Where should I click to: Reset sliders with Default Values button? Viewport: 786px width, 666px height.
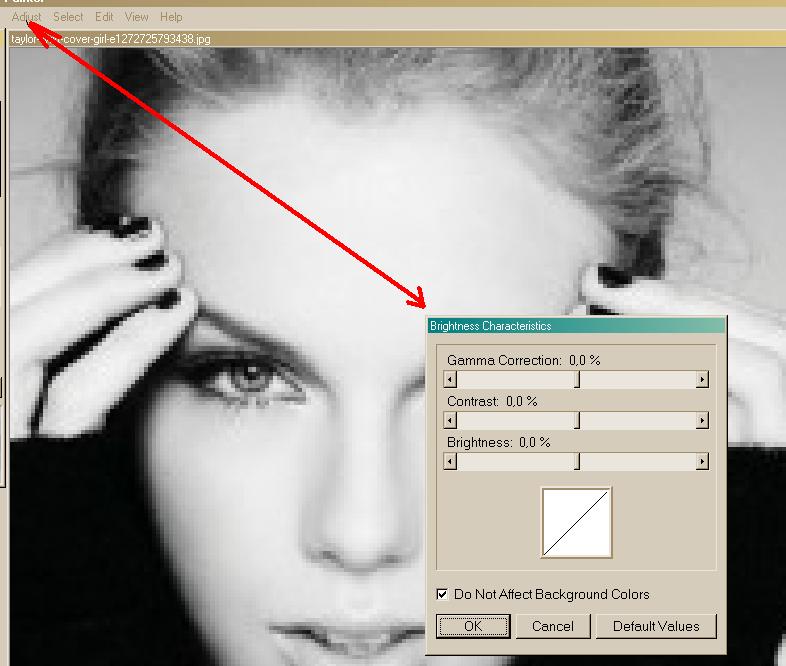coord(656,626)
